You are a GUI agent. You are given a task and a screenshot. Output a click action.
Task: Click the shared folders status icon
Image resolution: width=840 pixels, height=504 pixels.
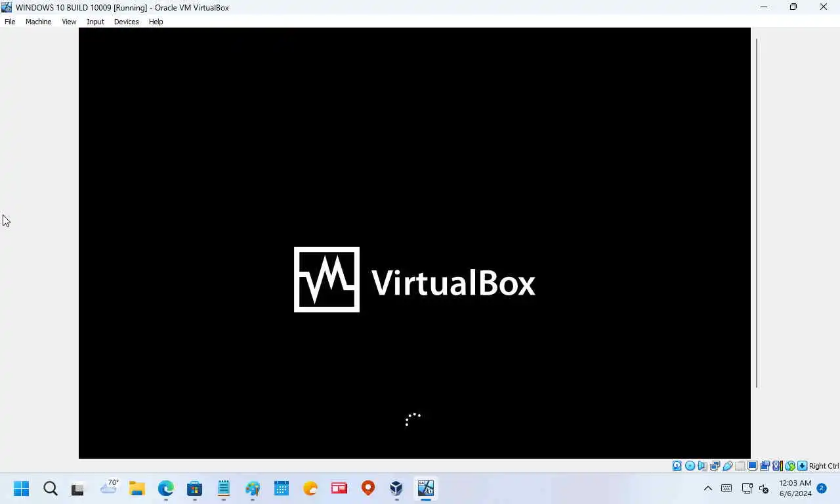pos(740,466)
